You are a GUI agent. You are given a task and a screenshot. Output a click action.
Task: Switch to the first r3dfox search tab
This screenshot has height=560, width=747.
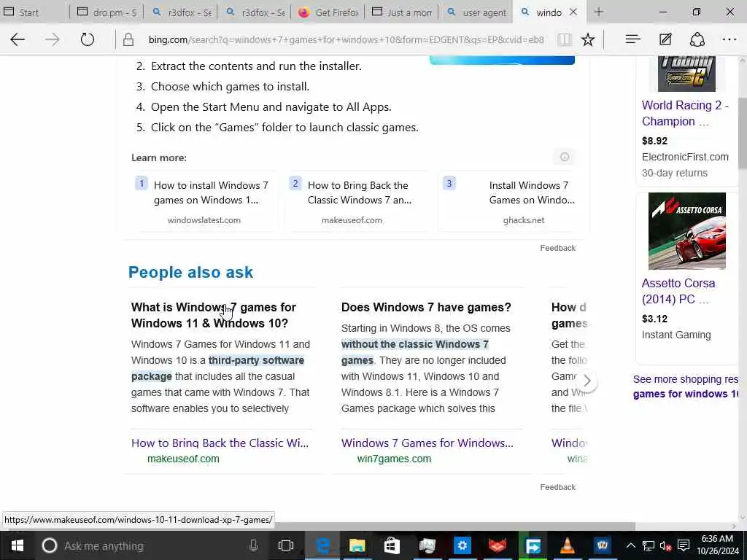tap(181, 12)
